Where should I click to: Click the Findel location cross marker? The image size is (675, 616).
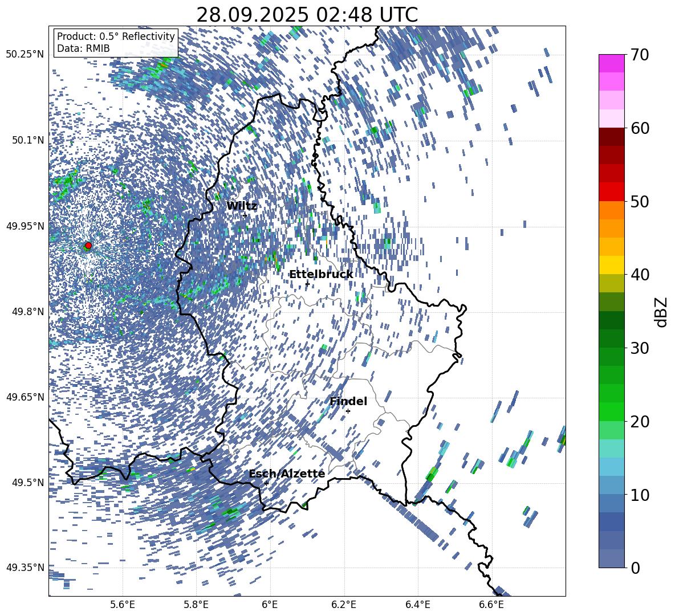348,411
